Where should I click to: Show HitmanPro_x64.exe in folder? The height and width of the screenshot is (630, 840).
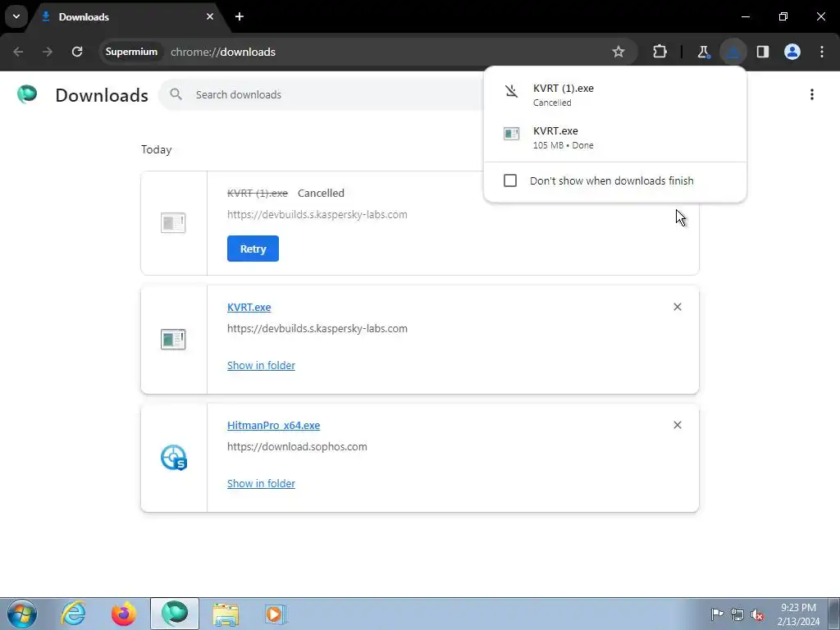(261, 483)
